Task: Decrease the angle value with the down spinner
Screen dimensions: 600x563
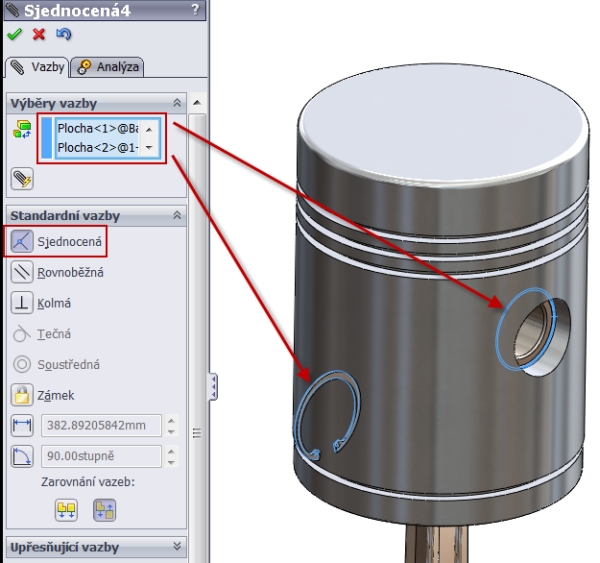Action: pos(171,462)
